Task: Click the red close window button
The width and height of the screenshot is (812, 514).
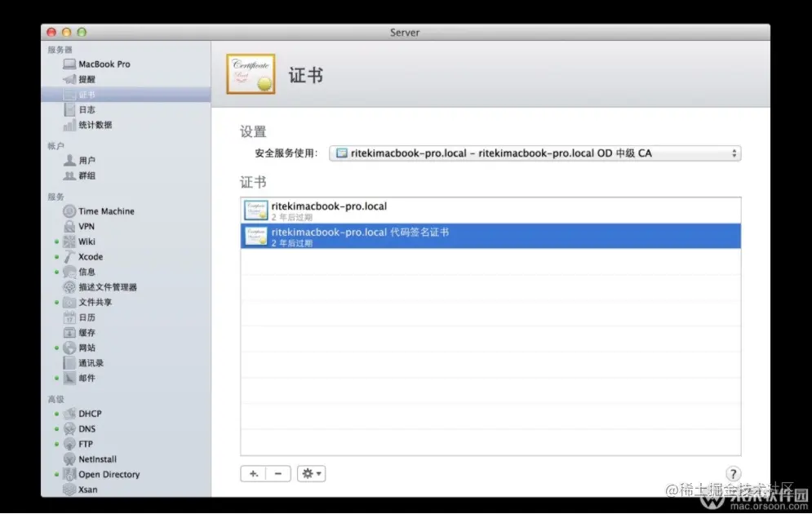Action: coord(51,32)
